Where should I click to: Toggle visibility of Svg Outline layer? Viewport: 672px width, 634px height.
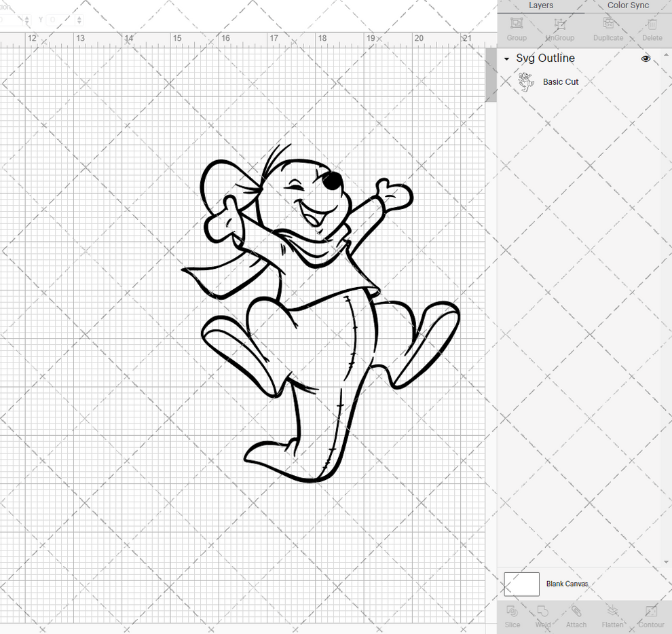click(x=646, y=58)
